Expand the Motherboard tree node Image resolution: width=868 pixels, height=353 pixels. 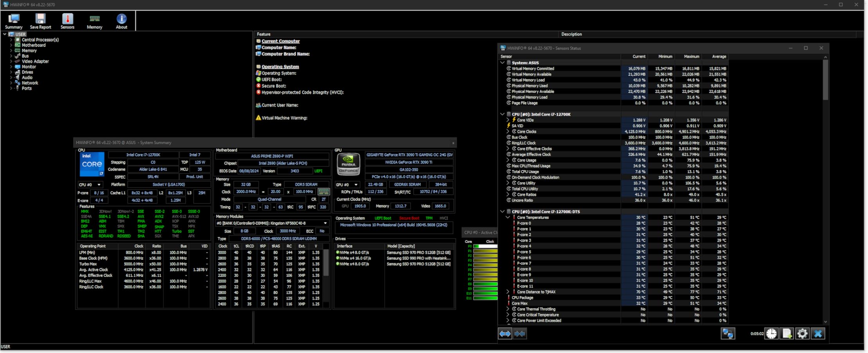11,45
